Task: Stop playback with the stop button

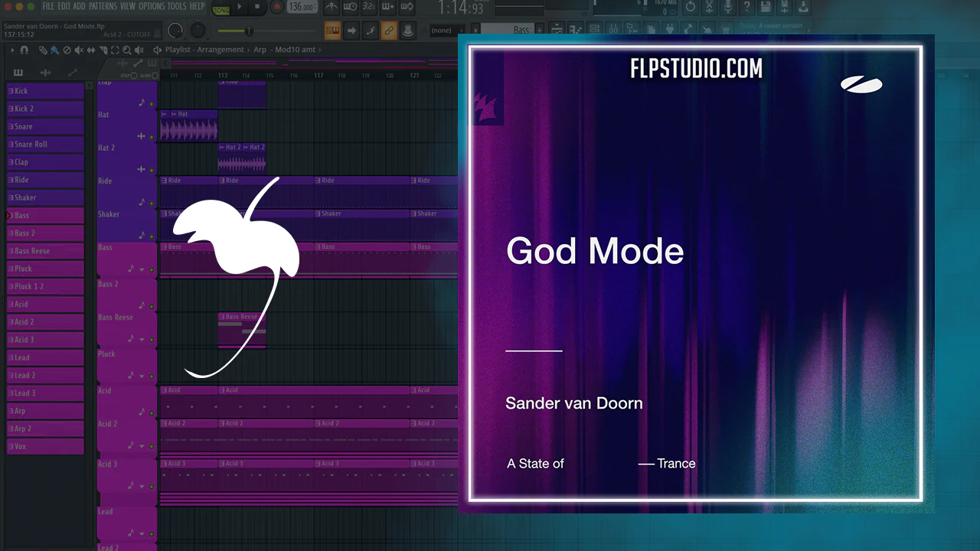Action: [x=256, y=7]
